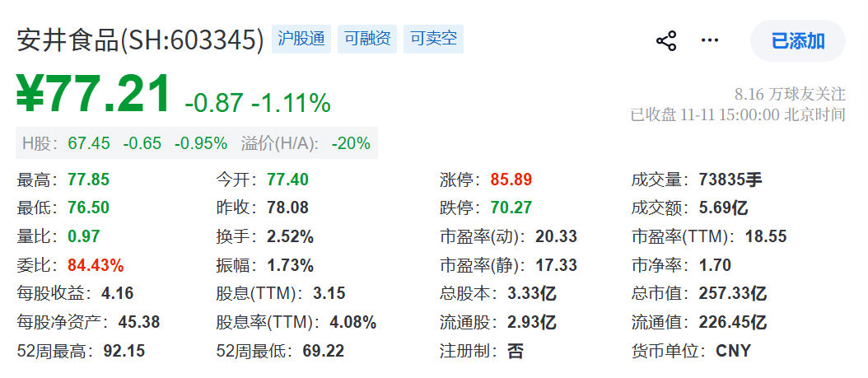
Task: Click the H股 percent change -0.95%
Action: coord(201,143)
